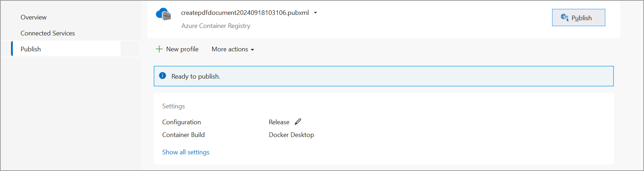Click the Docker Desktop container build value

291,135
